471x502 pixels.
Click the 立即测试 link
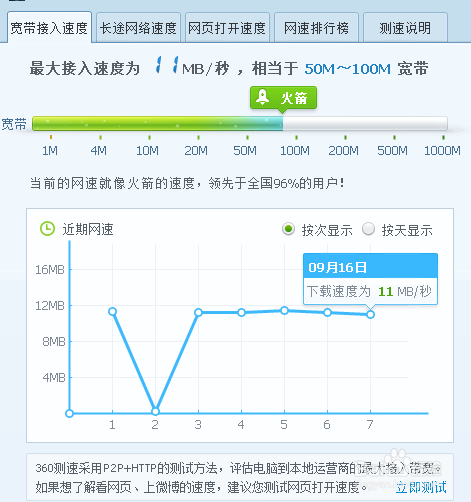421,487
